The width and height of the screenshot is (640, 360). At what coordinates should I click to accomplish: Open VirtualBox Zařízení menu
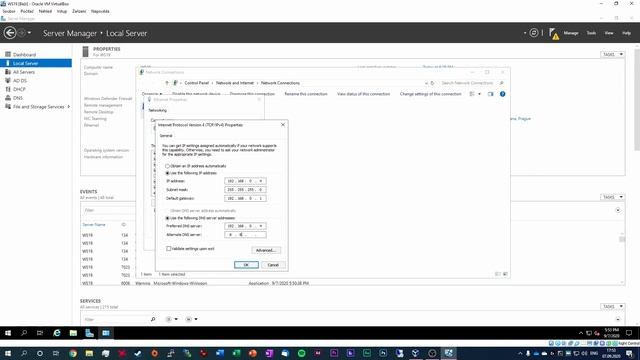tap(79, 11)
